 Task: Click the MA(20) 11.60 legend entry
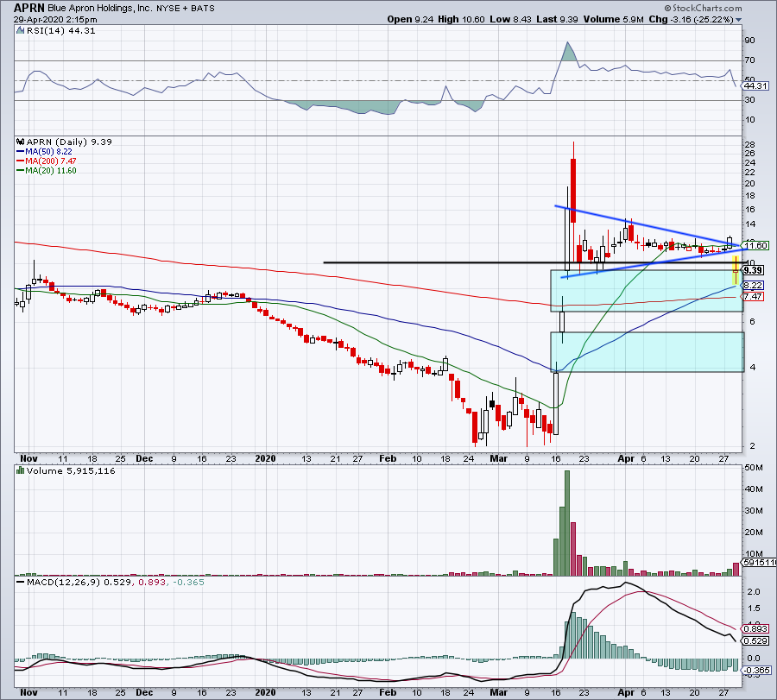point(46,170)
